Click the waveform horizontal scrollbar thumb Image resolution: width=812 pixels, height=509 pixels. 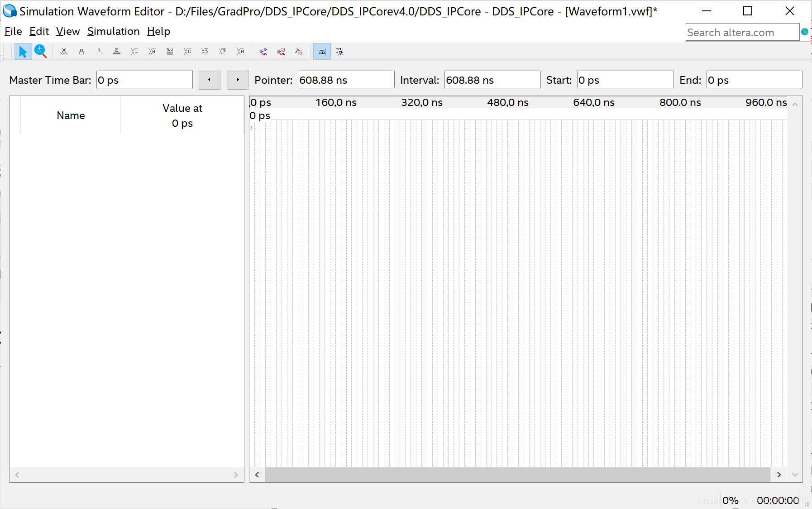(x=517, y=475)
